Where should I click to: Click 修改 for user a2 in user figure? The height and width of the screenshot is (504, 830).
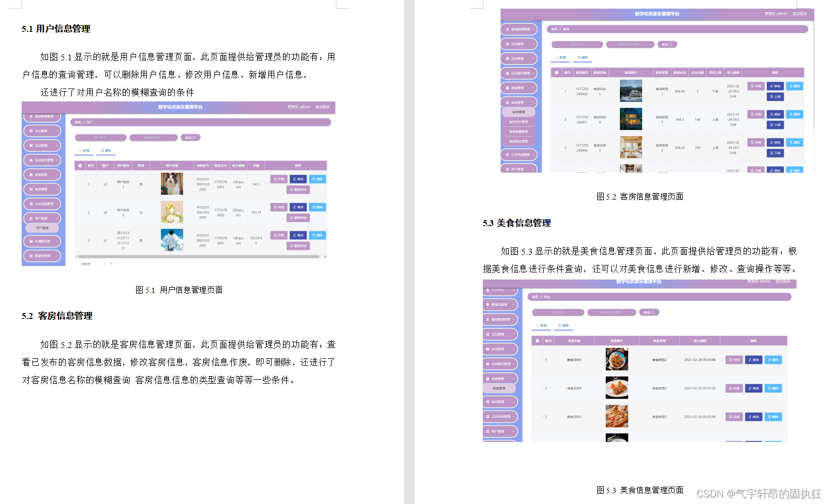click(298, 207)
